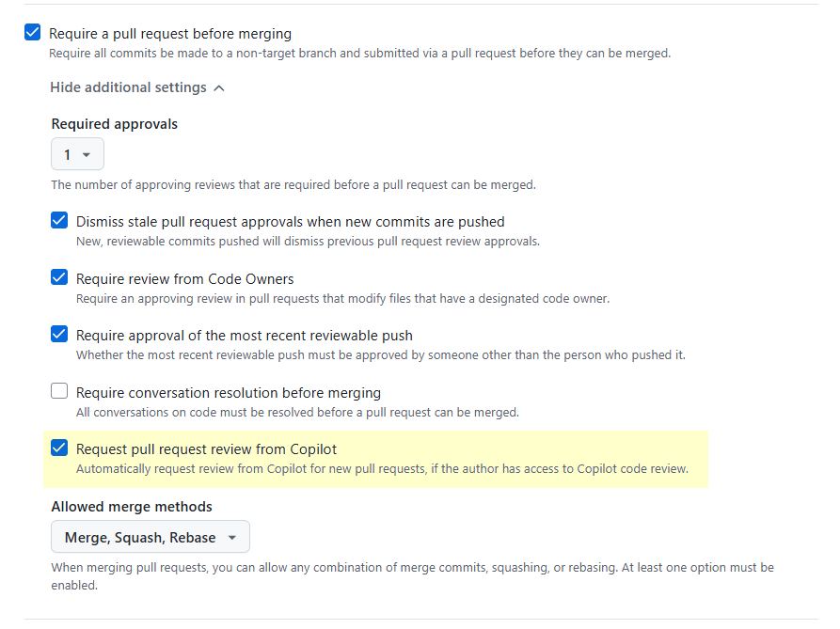The width and height of the screenshot is (840, 629).
Task: Uncheck the Require a pull request checkbox
Action: click(33, 33)
